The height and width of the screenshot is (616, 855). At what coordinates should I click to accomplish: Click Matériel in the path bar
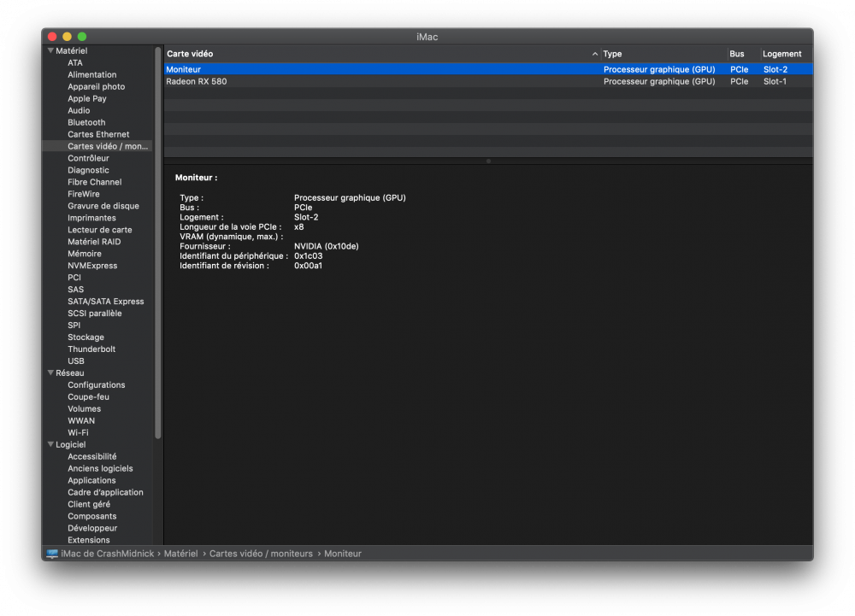pos(180,554)
